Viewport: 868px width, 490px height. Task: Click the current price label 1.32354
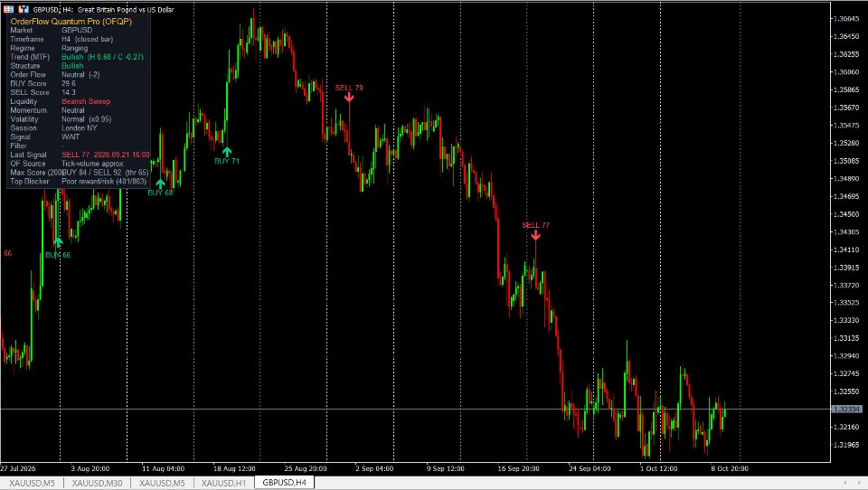coord(846,410)
